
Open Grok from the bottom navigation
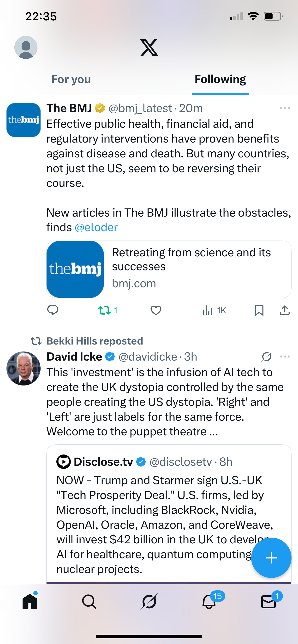click(149, 602)
